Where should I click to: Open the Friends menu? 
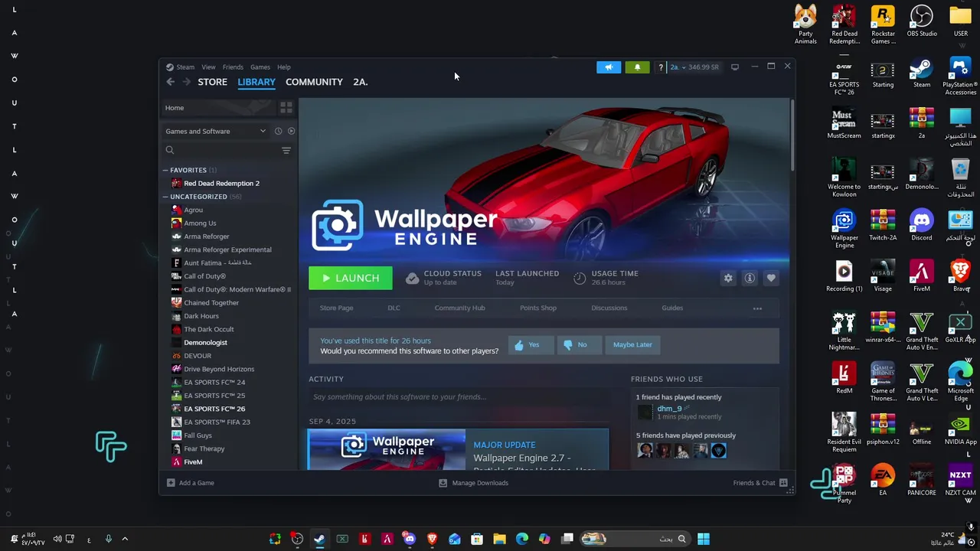point(233,67)
